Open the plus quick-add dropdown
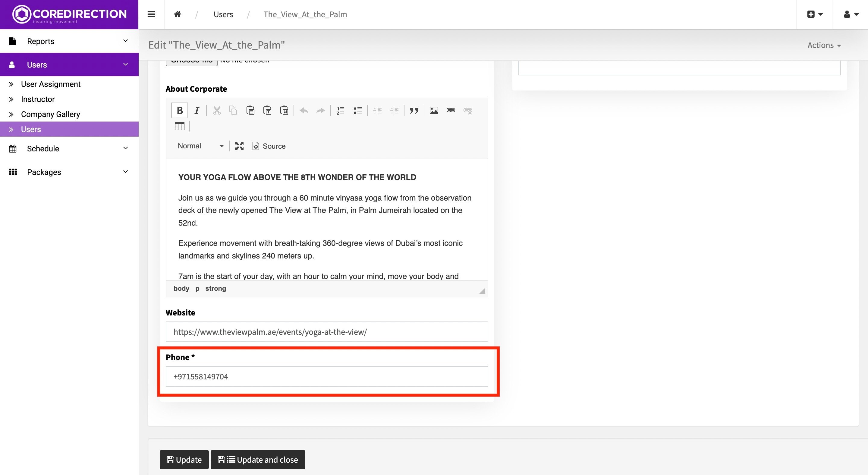Image resolution: width=868 pixels, height=475 pixels. point(814,14)
